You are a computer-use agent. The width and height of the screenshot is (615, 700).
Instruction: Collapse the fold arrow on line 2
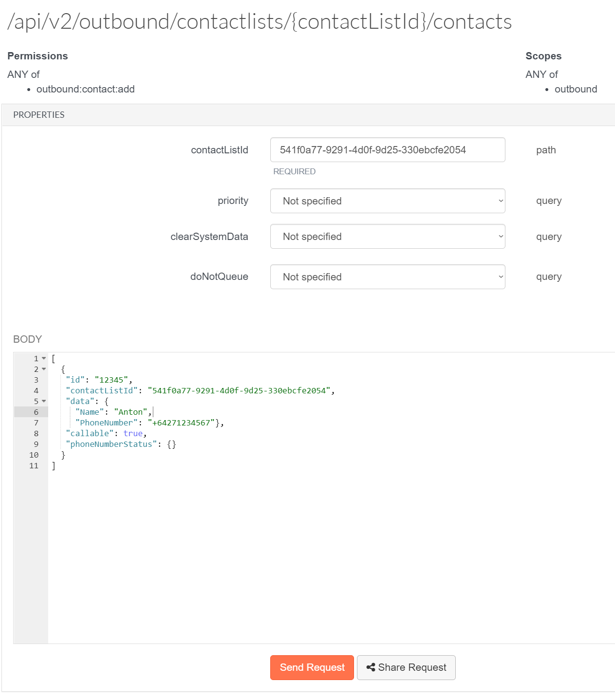point(44,369)
